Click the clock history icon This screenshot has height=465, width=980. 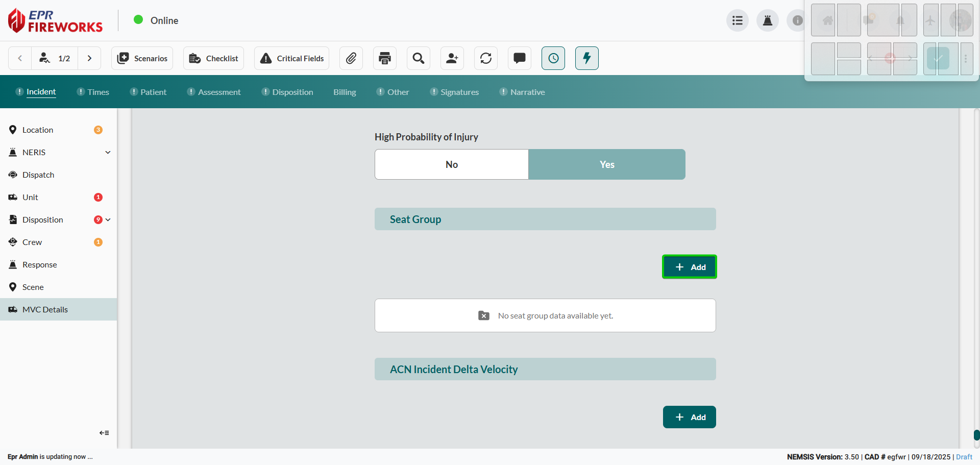(553, 58)
